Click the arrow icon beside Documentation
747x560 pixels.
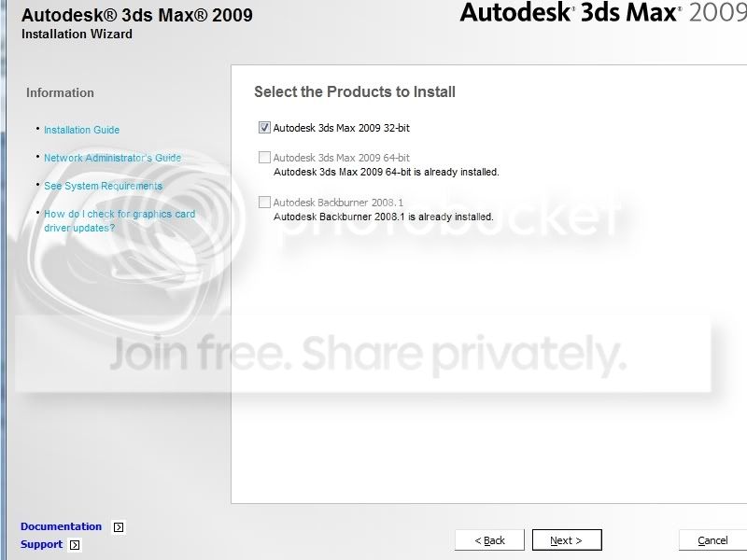[x=119, y=527]
